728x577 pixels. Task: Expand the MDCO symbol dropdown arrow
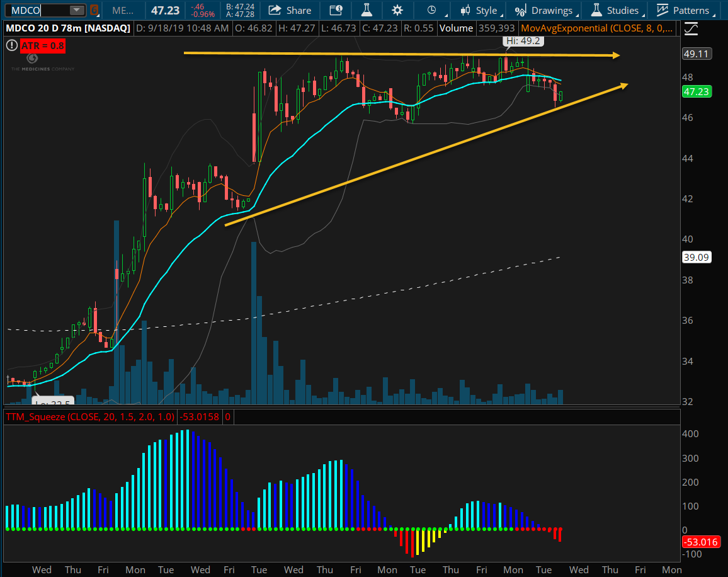point(76,10)
